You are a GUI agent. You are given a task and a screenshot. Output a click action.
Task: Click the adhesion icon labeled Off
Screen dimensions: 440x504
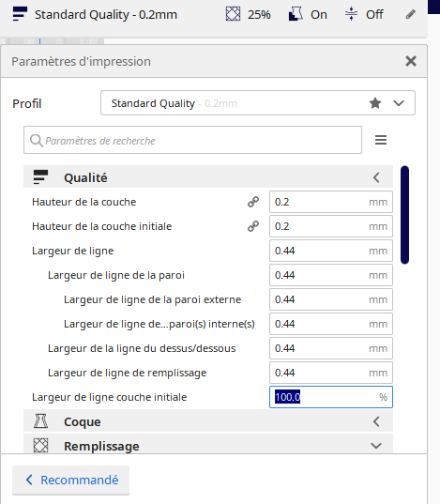[x=351, y=14]
